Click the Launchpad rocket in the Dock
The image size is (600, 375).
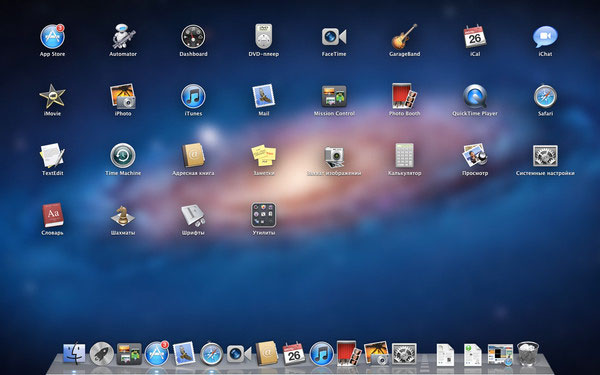click(102, 354)
